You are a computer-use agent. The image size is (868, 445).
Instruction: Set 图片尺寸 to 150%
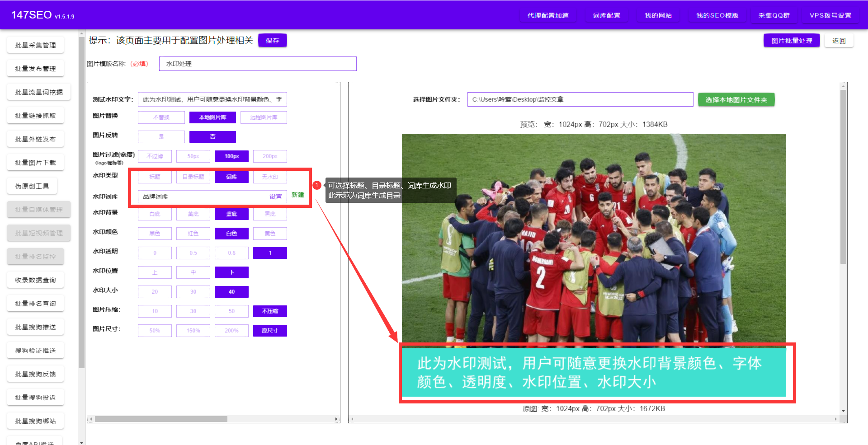point(193,331)
